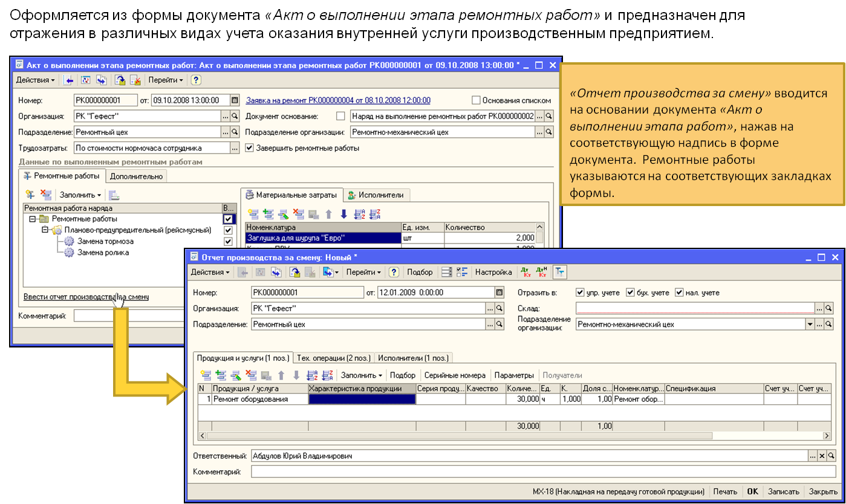Screen dimensions: 846x504
Task: Open dropdown arrow of Подразделение организации in Отчет
Action: click(810, 324)
